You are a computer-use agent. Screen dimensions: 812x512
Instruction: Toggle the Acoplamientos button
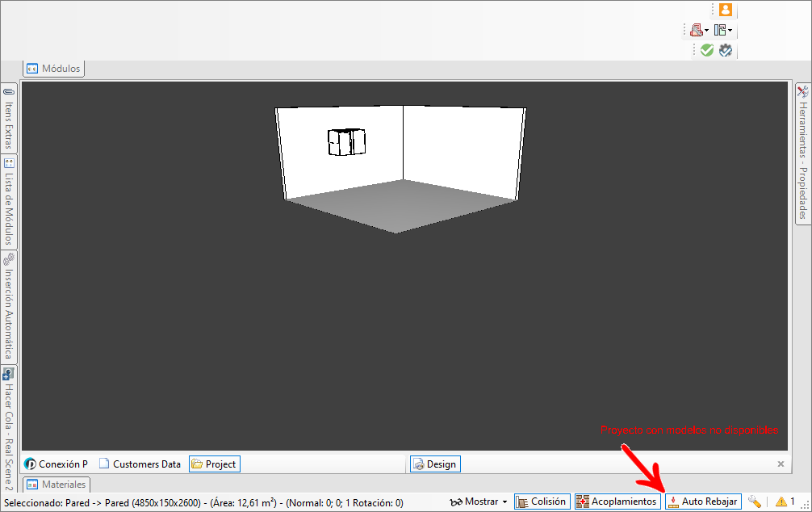pos(617,502)
